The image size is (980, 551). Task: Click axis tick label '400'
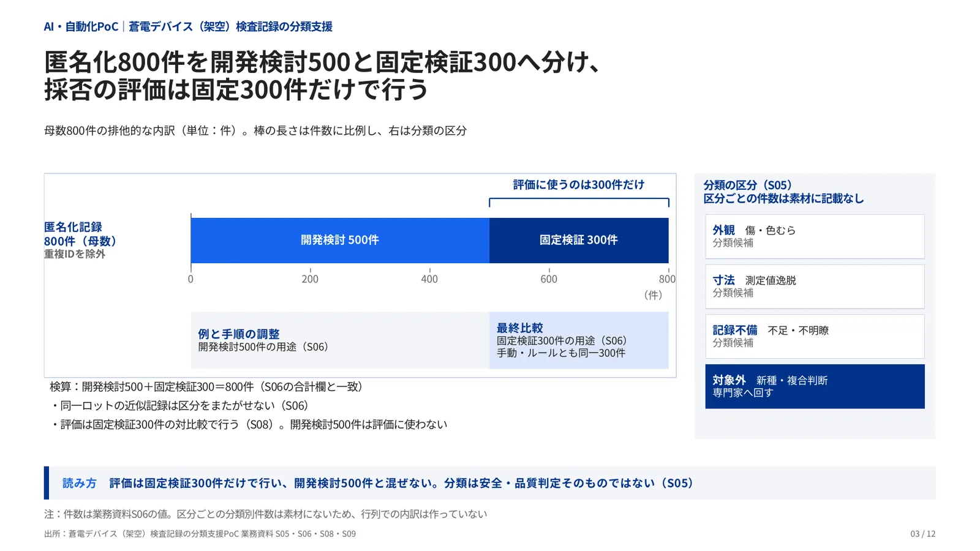pos(429,279)
